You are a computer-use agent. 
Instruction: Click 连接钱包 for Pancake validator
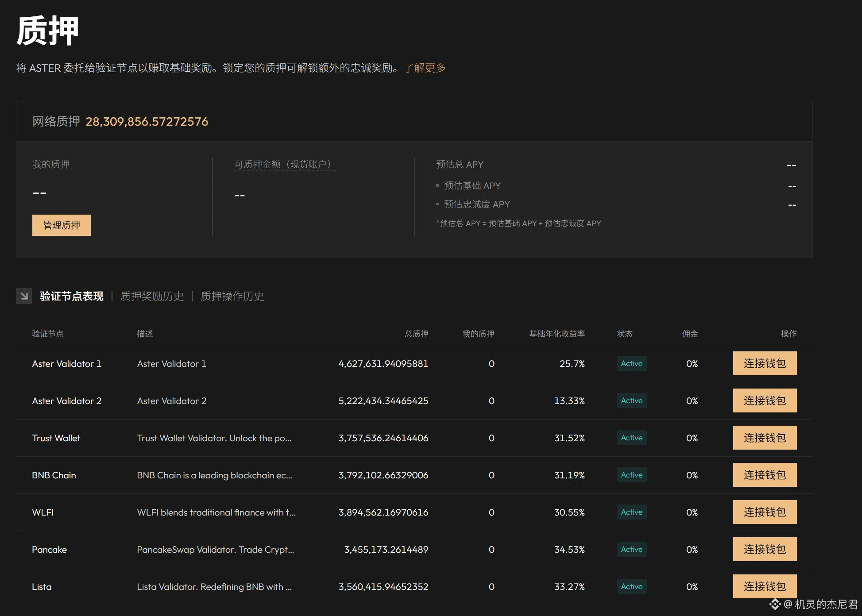click(x=765, y=549)
